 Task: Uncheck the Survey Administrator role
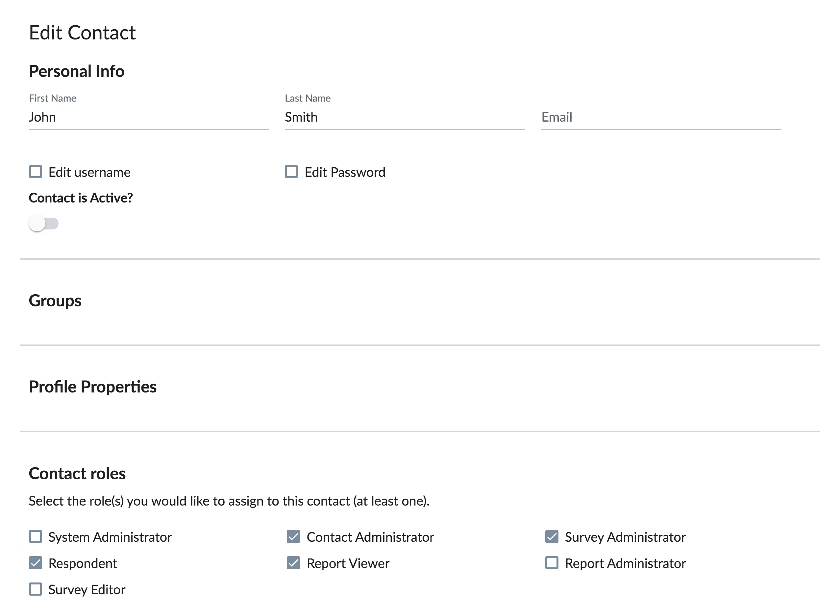[552, 536]
